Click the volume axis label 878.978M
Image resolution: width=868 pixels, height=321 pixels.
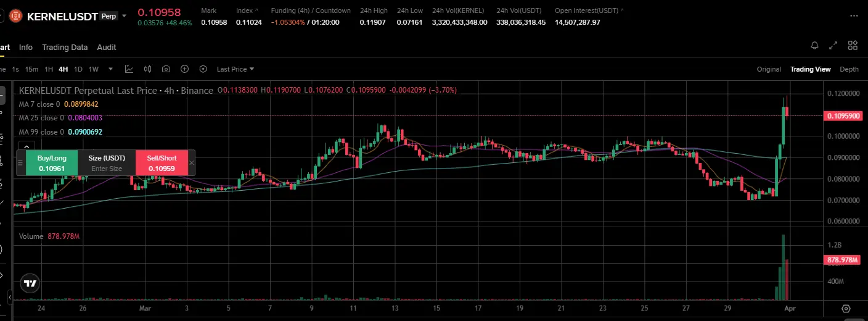point(842,260)
